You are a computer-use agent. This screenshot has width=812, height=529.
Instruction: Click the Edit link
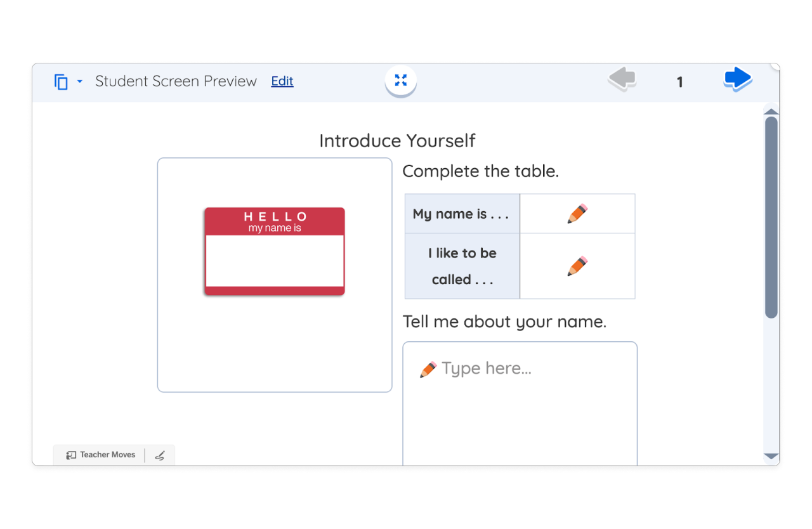pos(282,81)
